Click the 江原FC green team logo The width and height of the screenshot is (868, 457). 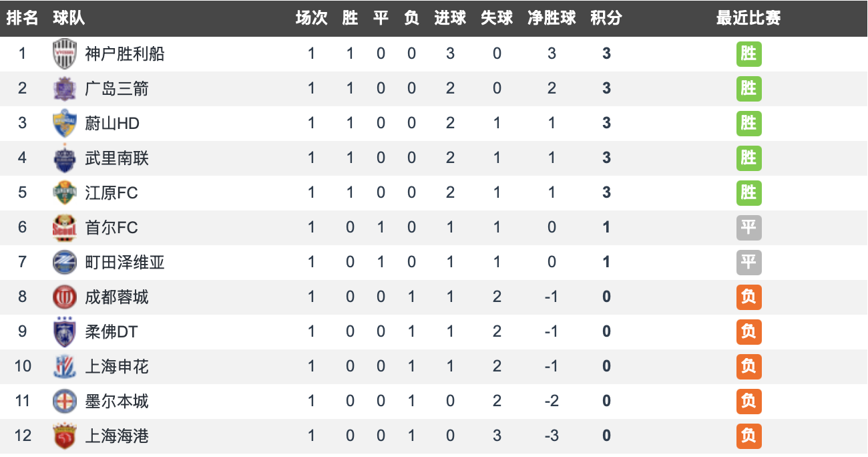(65, 193)
